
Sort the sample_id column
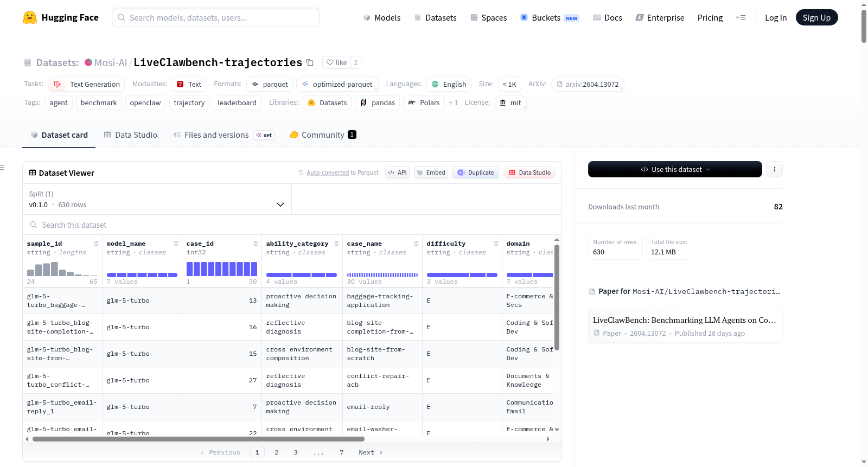[96, 244]
